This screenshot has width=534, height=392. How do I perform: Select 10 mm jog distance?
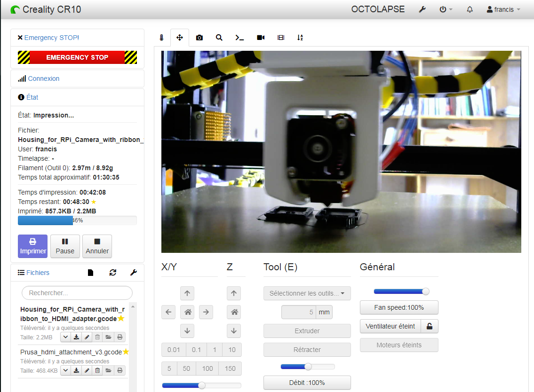232,350
